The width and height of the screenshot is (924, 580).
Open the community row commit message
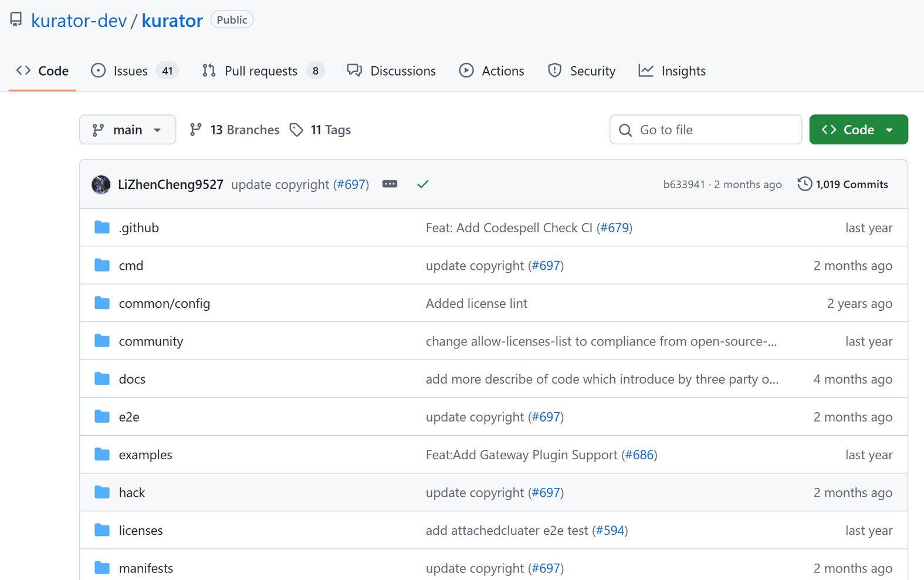coord(601,341)
